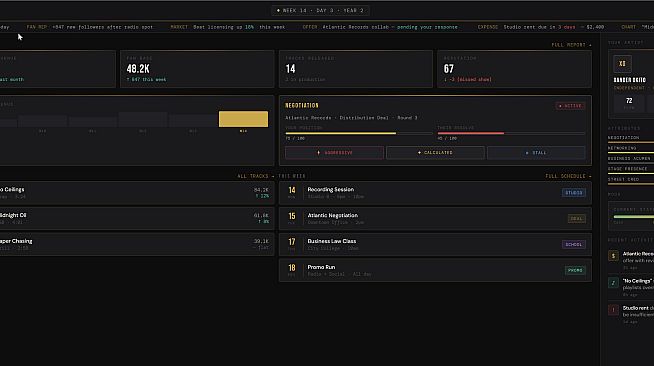Viewport: 654px width, 366px height.
Task: Click the DEAL tag on Atlantic Negotiation
Action: pyautogui.click(x=576, y=218)
